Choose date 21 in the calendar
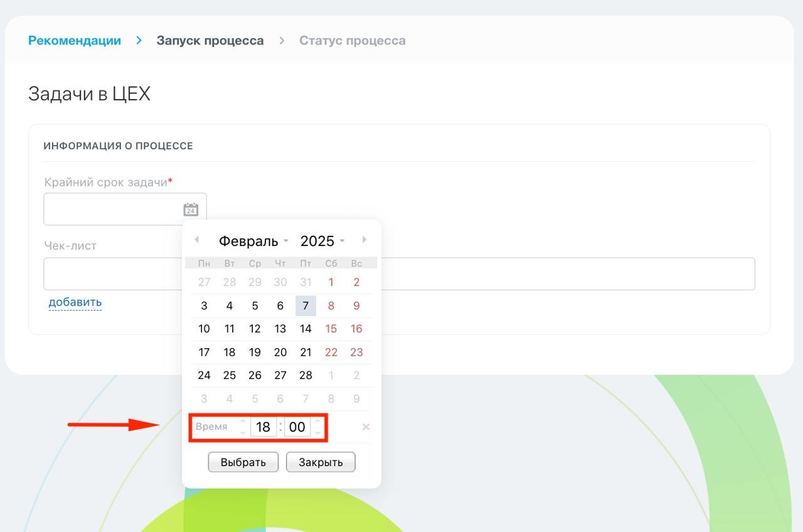Viewport: 803px width, 532px height. tap(306, 352)
